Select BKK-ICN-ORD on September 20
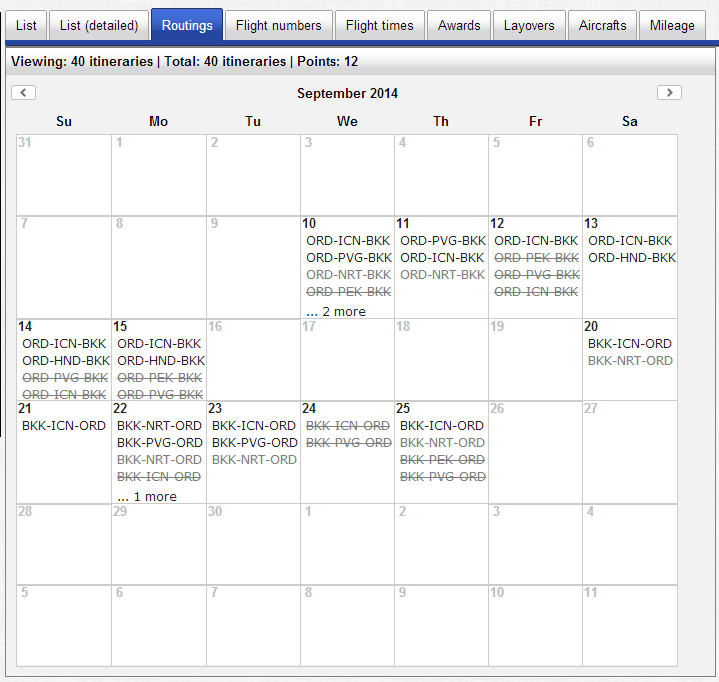 click(x=630, y=344)
